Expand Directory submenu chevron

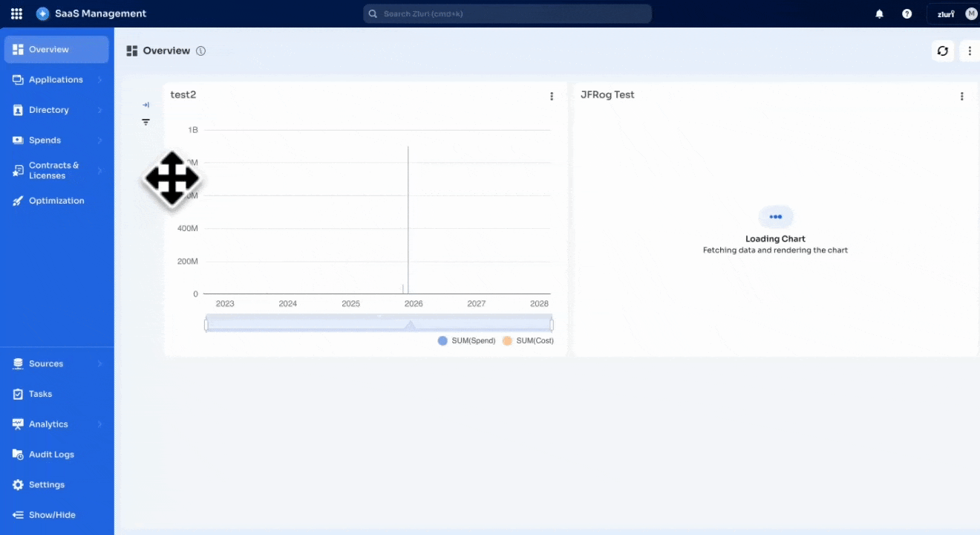(x=99, y=110)
